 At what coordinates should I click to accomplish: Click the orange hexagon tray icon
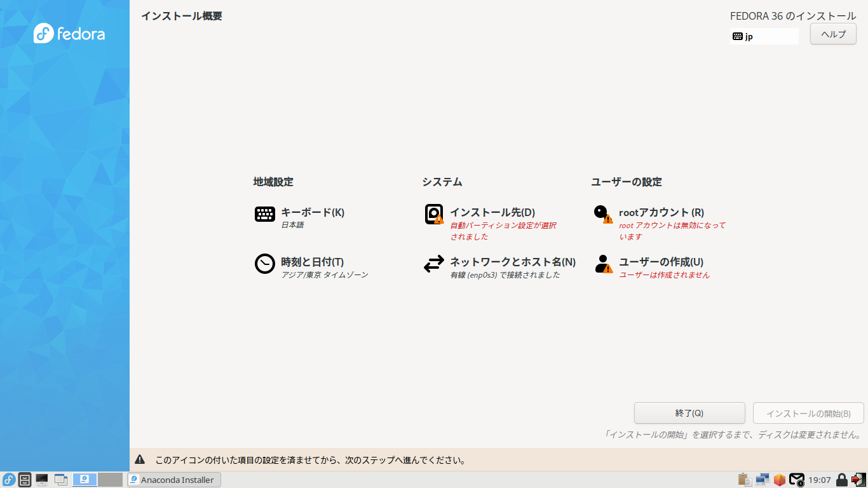click(x=779, y=480)
